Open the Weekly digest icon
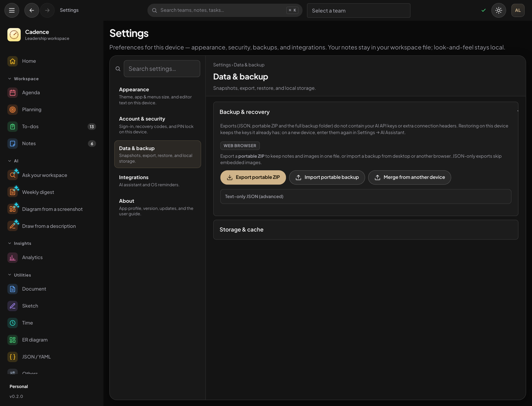 coord(13,192)
